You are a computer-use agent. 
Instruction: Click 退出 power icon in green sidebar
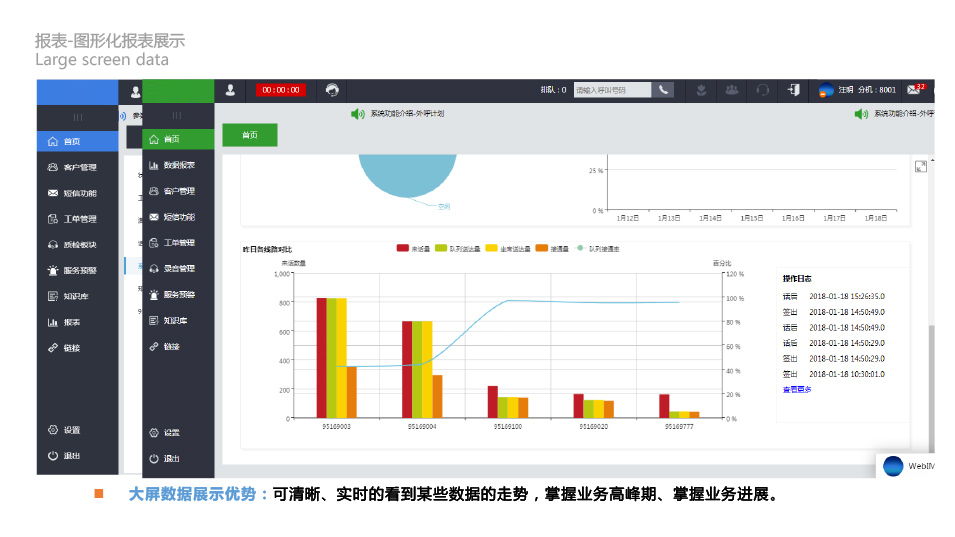point(154,458)
